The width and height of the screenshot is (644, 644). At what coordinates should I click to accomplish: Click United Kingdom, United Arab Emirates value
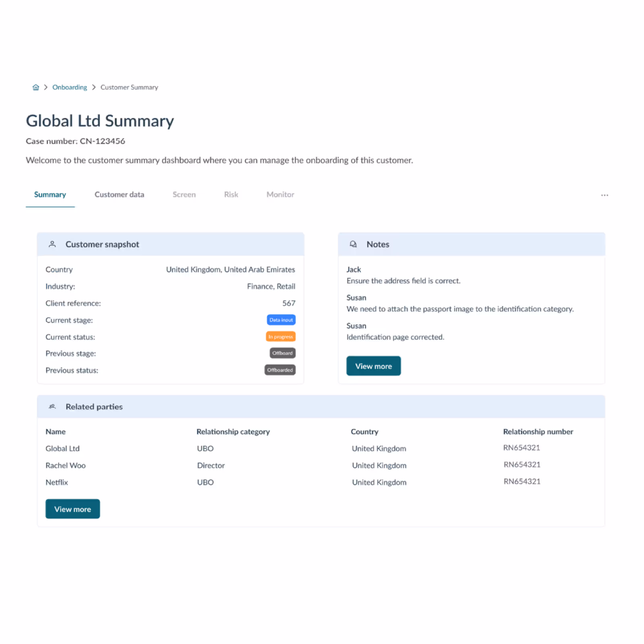pyautogui.click(x=231, y=269)
